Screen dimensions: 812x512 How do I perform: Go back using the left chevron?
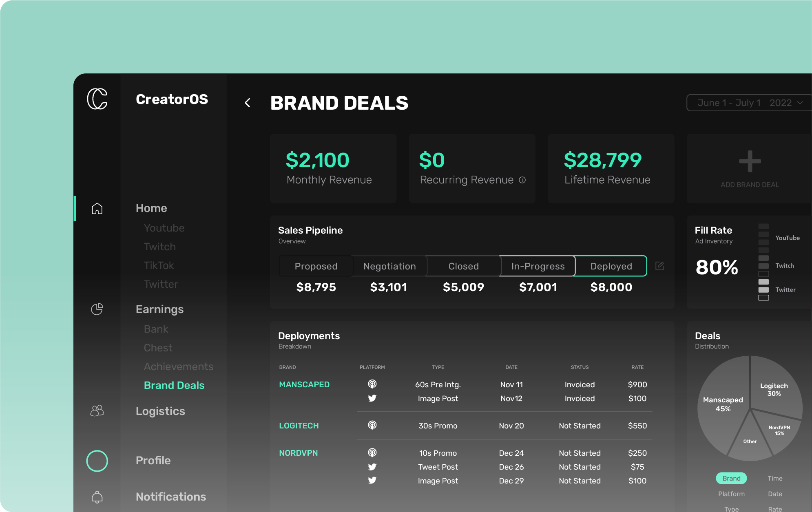tap(248, 103)
